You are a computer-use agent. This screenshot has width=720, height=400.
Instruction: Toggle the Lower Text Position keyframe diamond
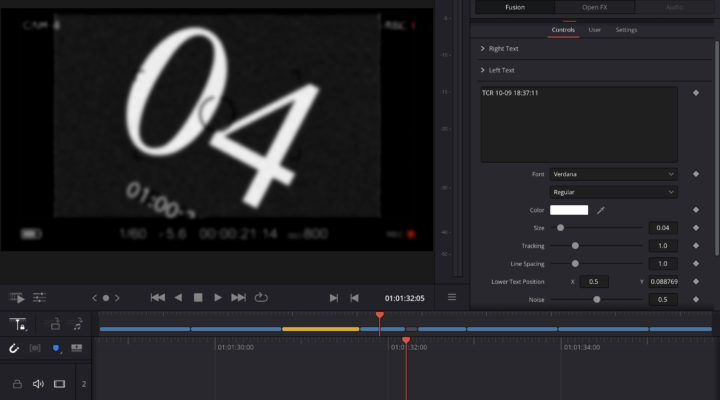pos(696,282)
